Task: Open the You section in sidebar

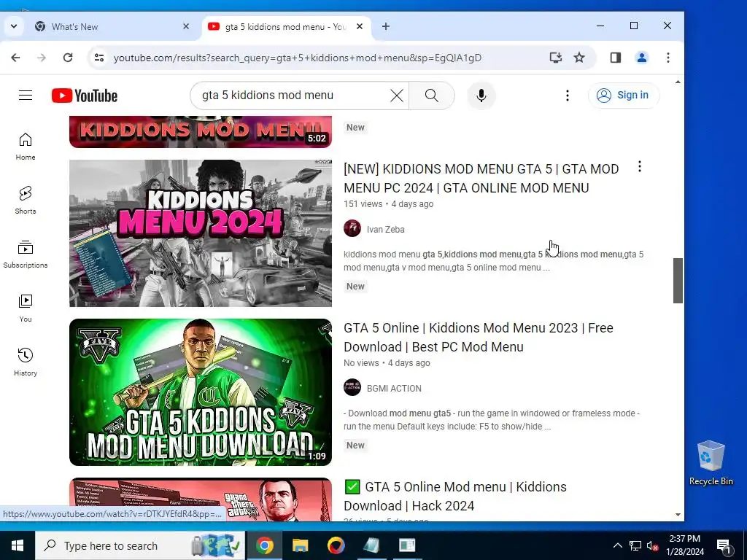Action: coord(26,308)
